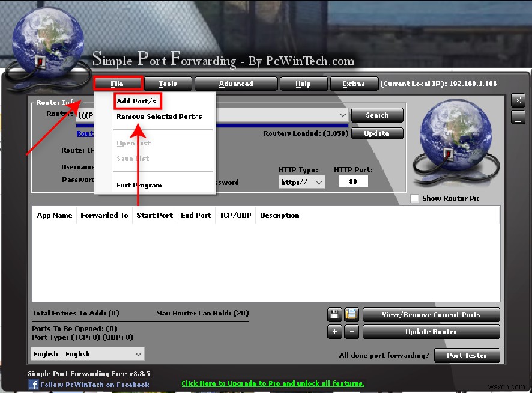This screenshot has width=532, height=393.
Task: Choose Add Port/s from File menu
Action: tap(136, 101)
